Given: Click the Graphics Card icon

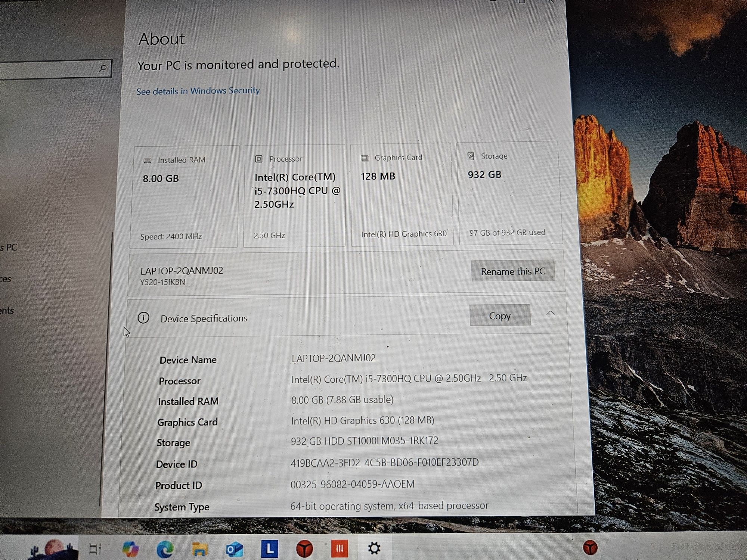Looking at the screenshot, I should coord(365,158).
